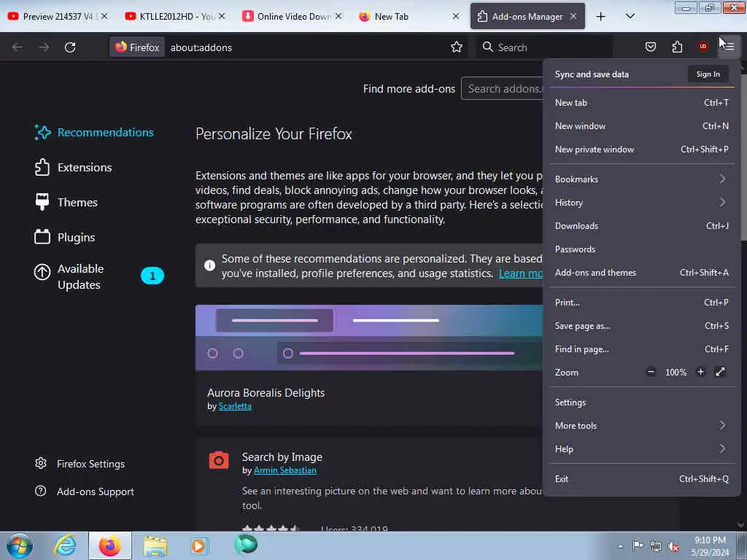
Task: Close the Online Video Downloader tab
Action: 338,16
